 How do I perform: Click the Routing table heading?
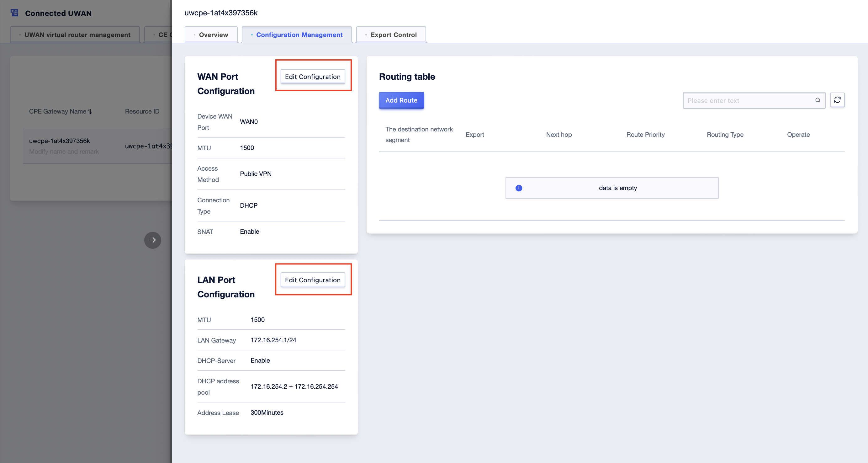tap(407, 77)
